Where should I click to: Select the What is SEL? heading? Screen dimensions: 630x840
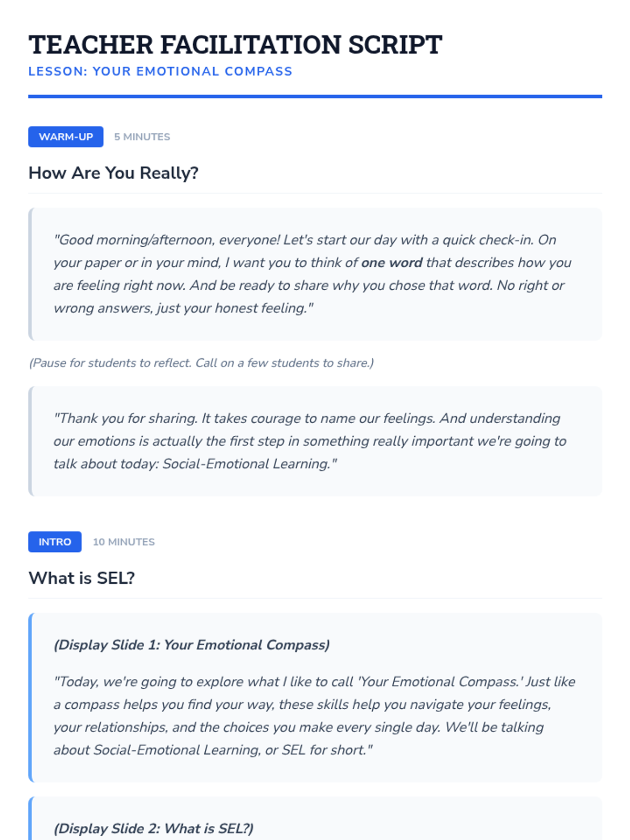[x=82, y=578]
